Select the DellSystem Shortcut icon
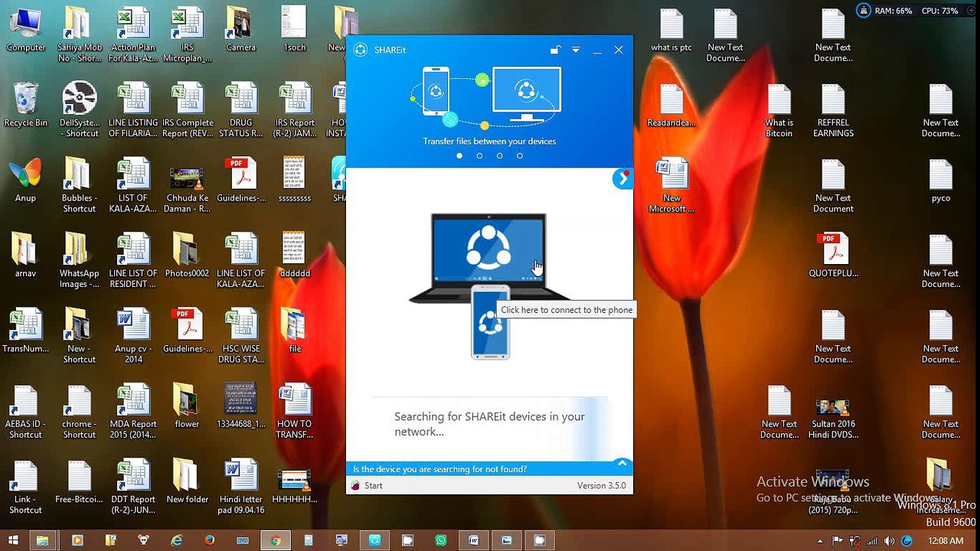 tap(80, 110)
